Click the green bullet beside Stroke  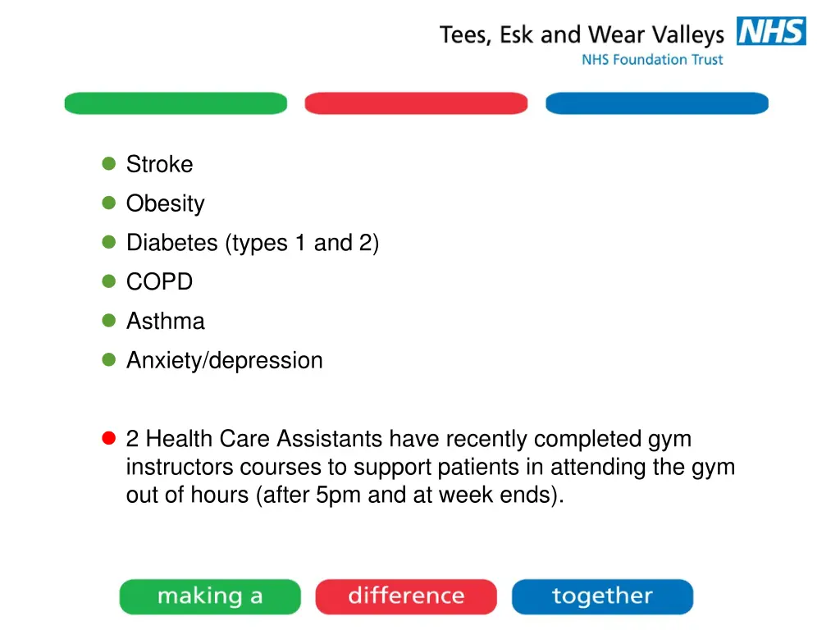[109, 163]
